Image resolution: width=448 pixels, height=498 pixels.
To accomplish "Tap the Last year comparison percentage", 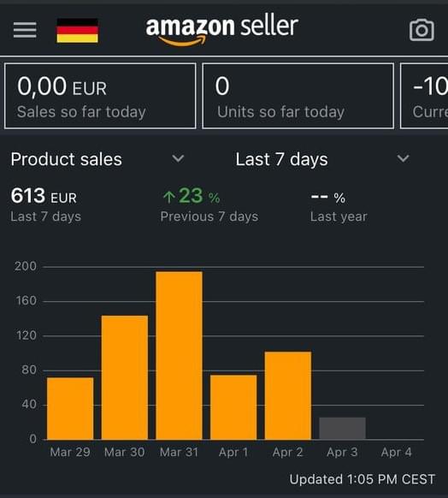I will click(x=327, y=198).
